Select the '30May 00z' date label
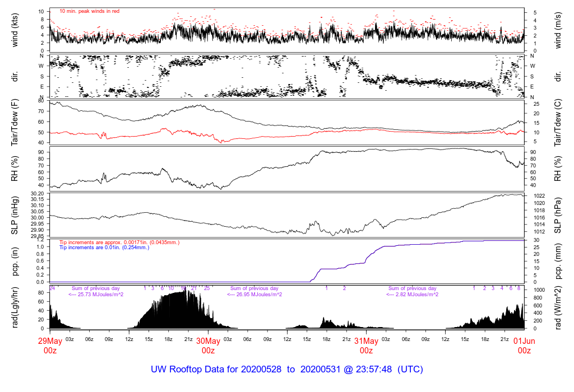 [209, 346]
